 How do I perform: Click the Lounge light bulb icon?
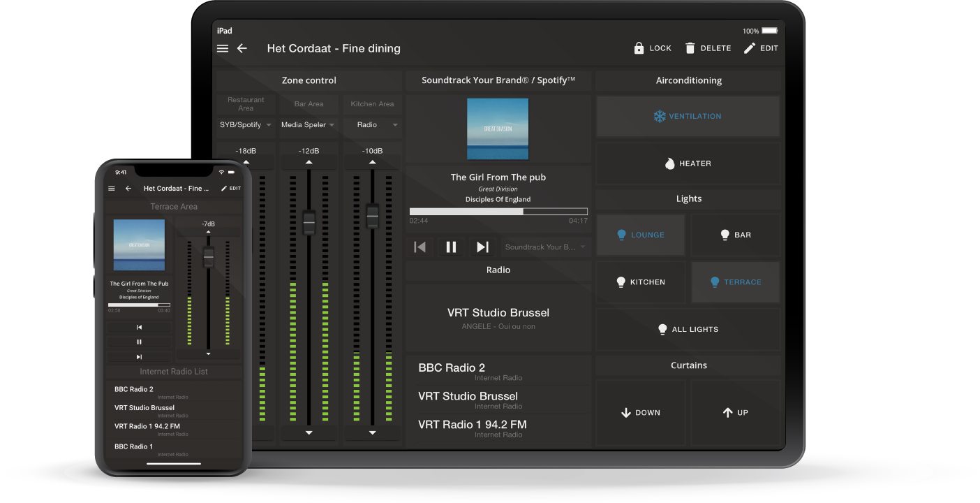(623, 235)
